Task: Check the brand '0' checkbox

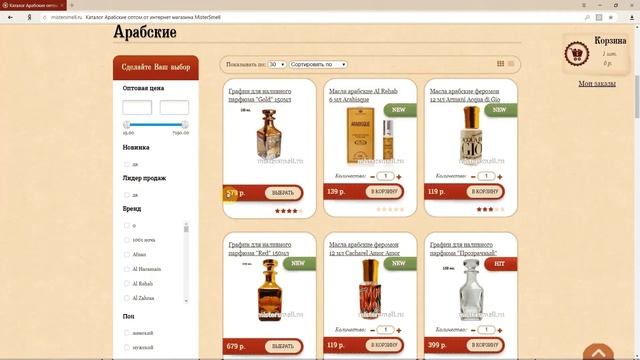Action: point(127,225)
